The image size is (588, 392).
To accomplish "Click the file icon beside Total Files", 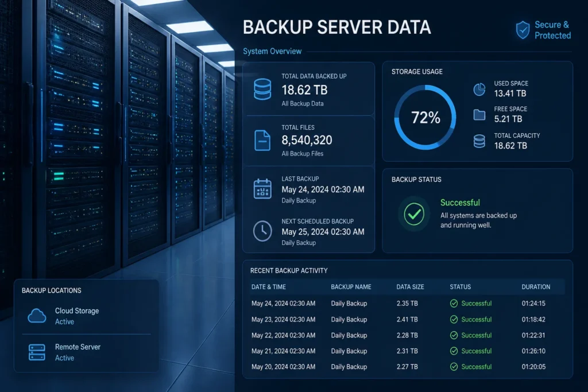I will point(262,140).
